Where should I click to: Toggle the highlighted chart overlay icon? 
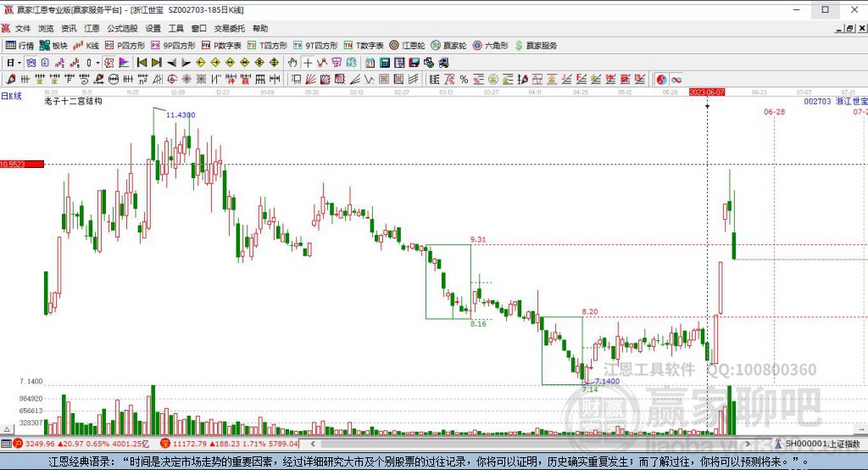(109, 63)
